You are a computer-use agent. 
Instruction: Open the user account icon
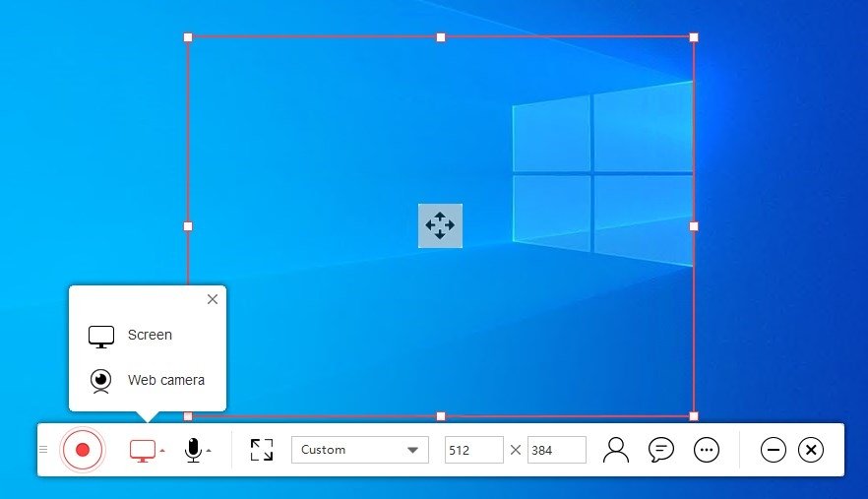click(x=616, y=450)
